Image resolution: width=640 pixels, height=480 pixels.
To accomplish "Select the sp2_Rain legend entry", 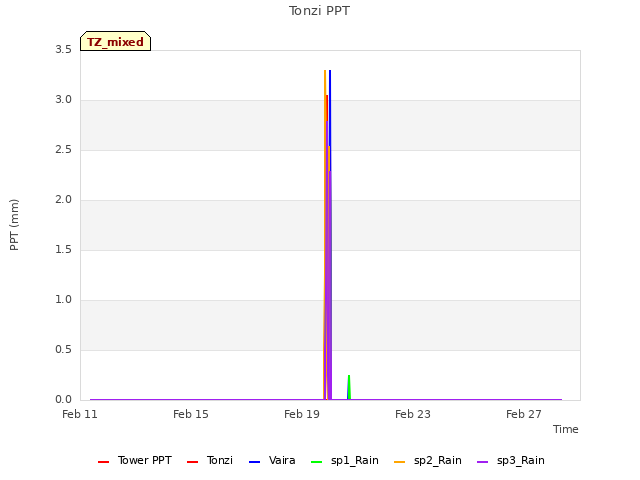I will click(x=428, y=460).
